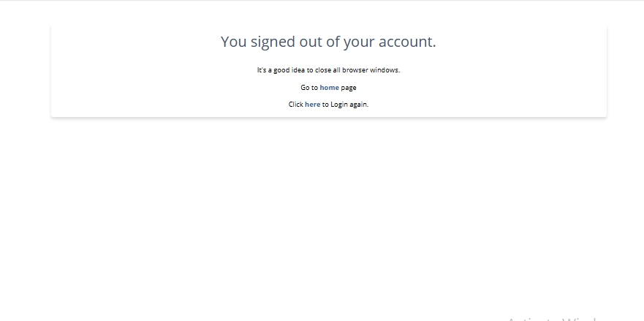The width and height of the screenshot is (644, 321).
Task: Click the word 'account' in the heading
Action: (407, 42)
